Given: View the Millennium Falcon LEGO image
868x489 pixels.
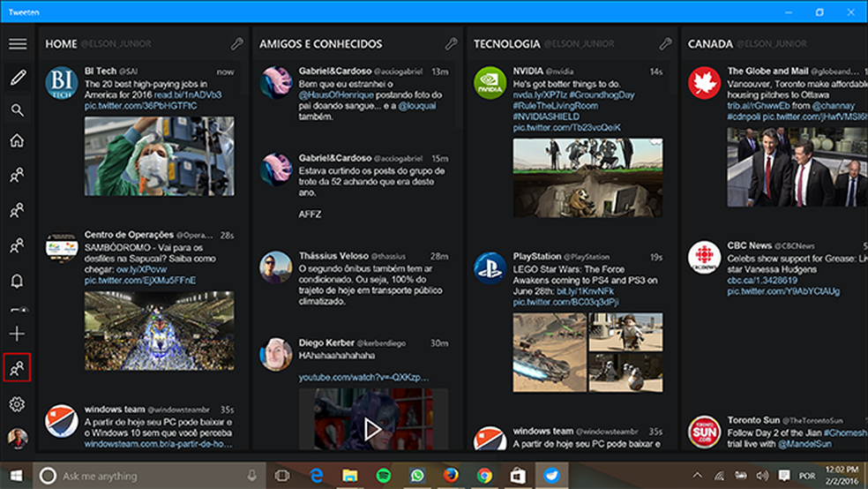Looking at the screenshot, I should point(550,352).
